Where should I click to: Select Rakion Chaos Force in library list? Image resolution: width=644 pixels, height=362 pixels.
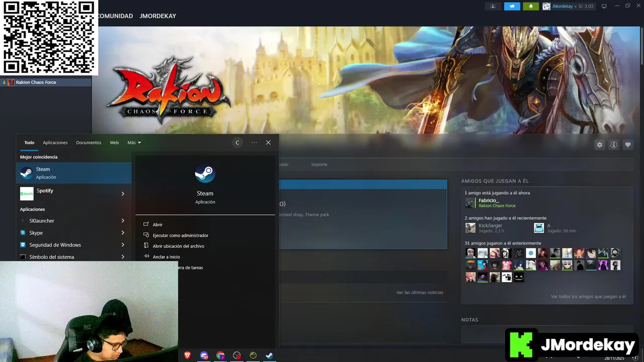click(46, 82)
